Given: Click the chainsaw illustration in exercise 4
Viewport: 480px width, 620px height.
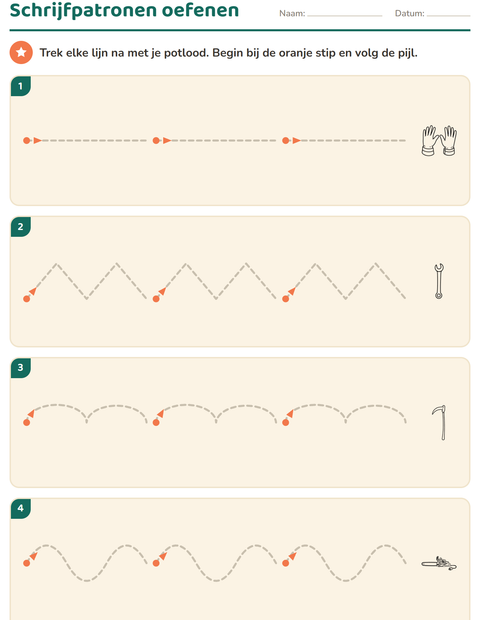Looking at the screenshot, I should [439, 563].
